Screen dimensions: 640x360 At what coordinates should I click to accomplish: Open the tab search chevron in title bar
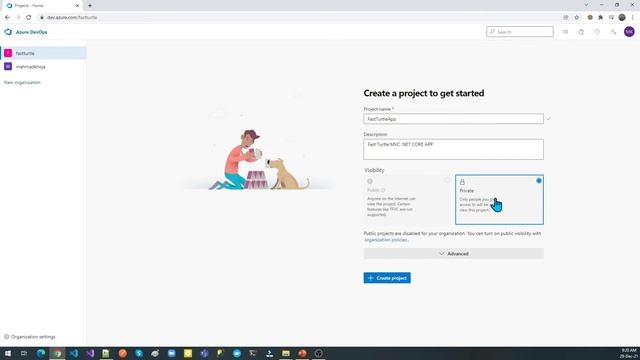click(x=586, y=5)
